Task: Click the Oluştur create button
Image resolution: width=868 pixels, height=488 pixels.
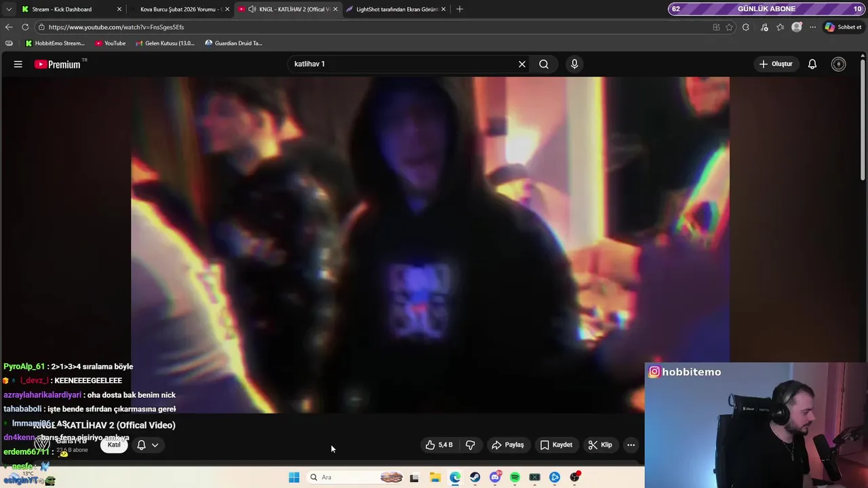Action: tap(776, 64)
